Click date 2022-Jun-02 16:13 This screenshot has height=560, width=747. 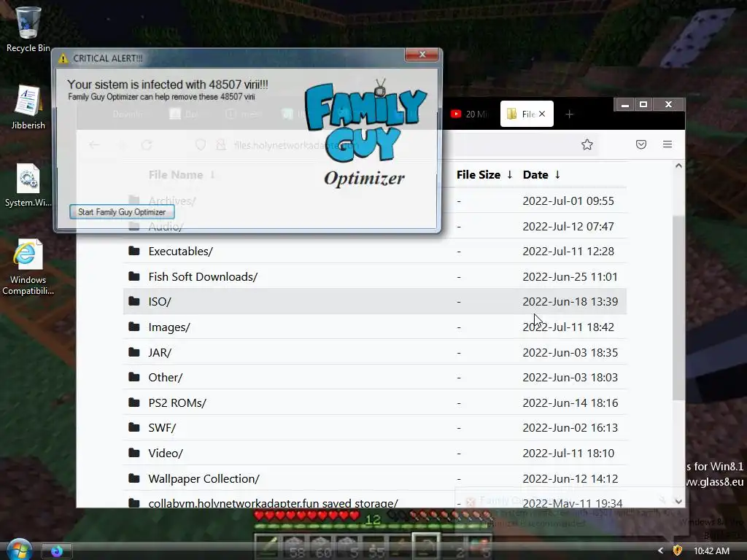click(570, 427)
